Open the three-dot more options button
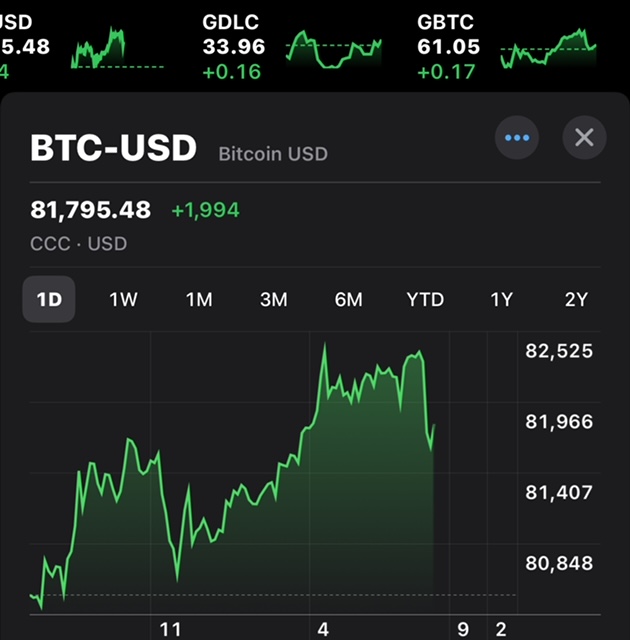This screenshot has width=630, height=640. pos(517,138)
